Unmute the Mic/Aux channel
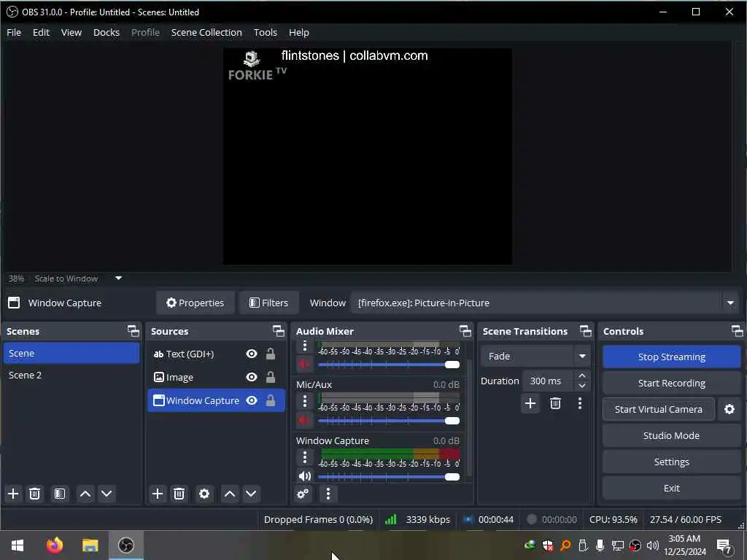 point(304,421)
